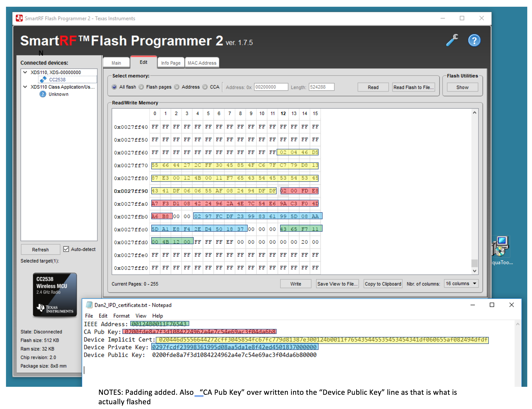Click the Unknown device question-mark icon

[x=43, y=94]
